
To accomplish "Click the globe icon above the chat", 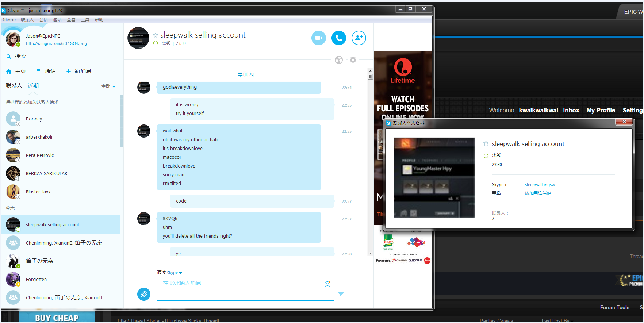I will tap(339, 60).
